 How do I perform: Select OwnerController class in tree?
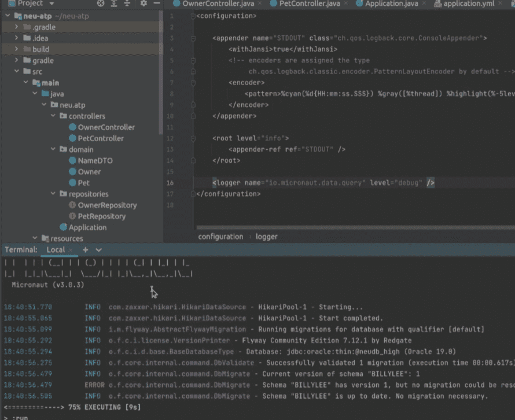(x=106, y=127)
